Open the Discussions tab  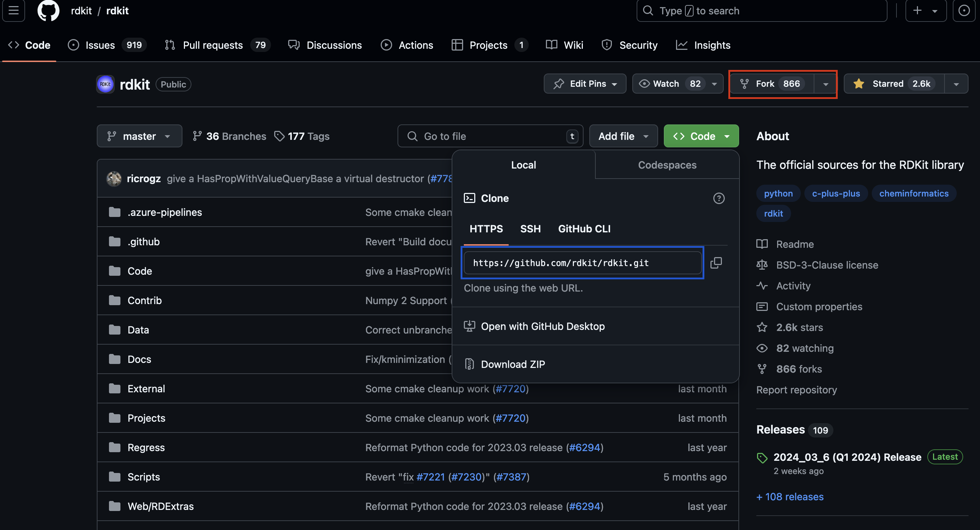coord(325,45)
